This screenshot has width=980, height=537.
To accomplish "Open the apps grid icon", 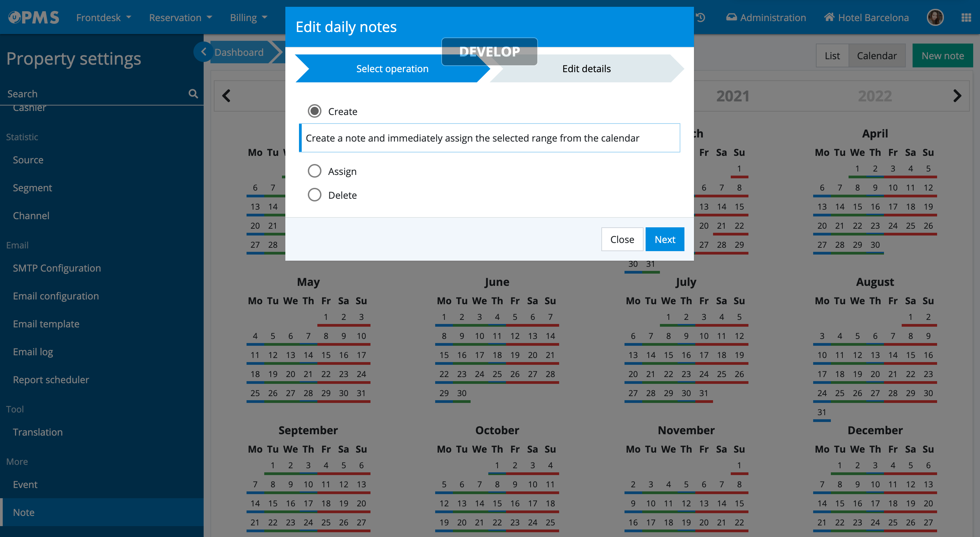I will (966, 17).
